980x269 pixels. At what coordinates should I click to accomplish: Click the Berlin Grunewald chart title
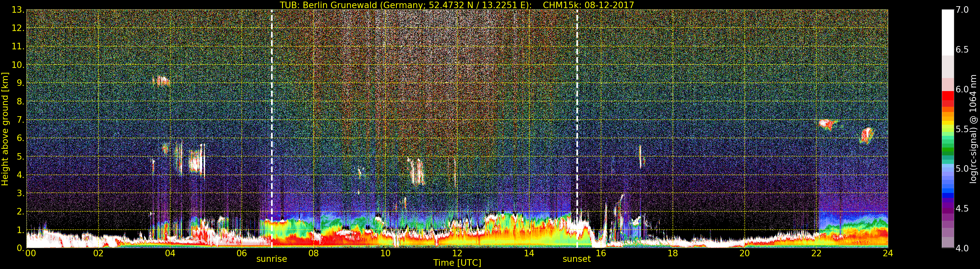pos(457,5)
